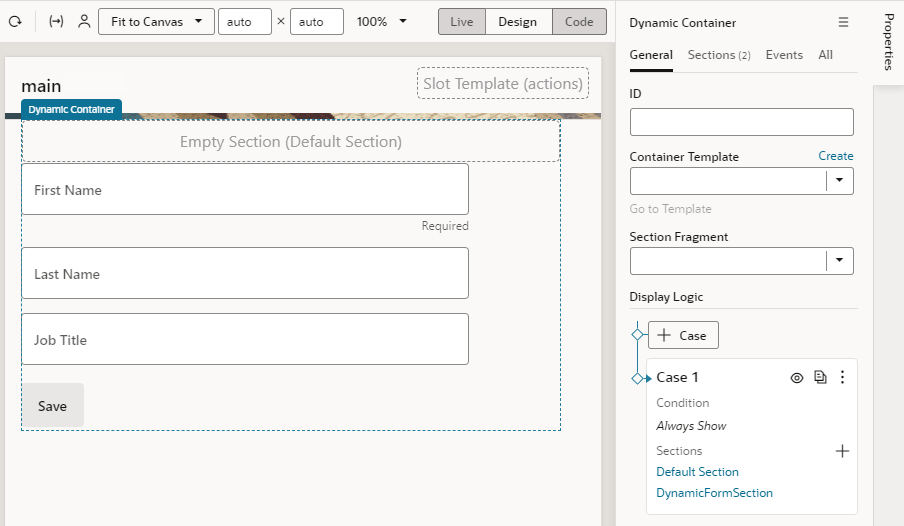Expand the Section Fragment dropdown arrow
The image size is (904, 526).
click(x=839, y=261)
